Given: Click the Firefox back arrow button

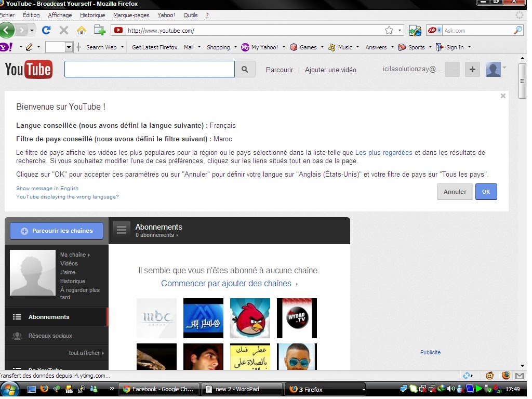Looking at the screenshot, I should click(x=7, y=31).
